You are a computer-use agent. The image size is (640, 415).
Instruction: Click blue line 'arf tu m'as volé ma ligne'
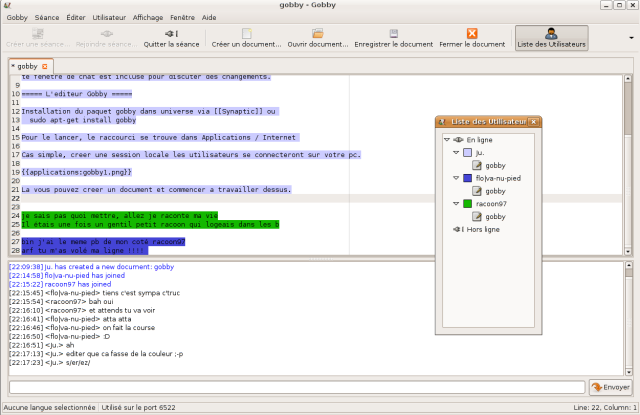click(84, 250)
